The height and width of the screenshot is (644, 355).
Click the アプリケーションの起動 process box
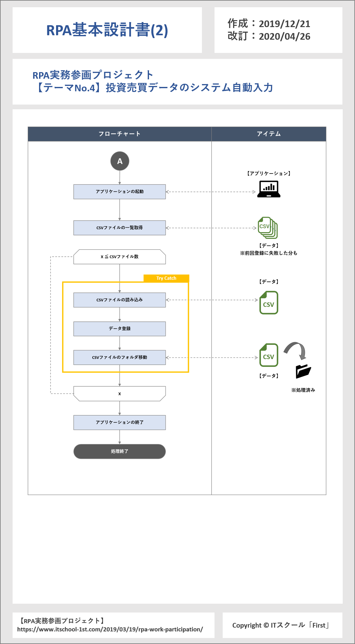(x=120, y=192)
